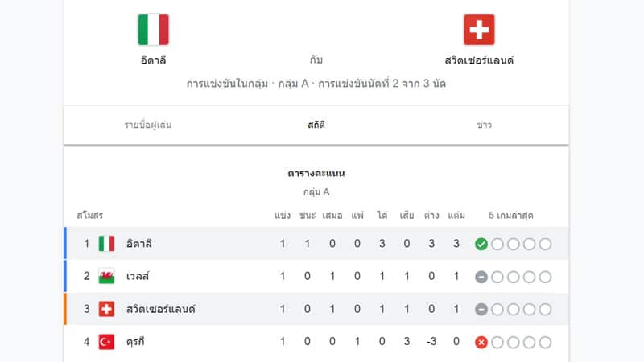Image resolution: width=644 pixels, height=362 pixels.
Task: Open team name ตุรกี in table
Action: coord(135,342)
